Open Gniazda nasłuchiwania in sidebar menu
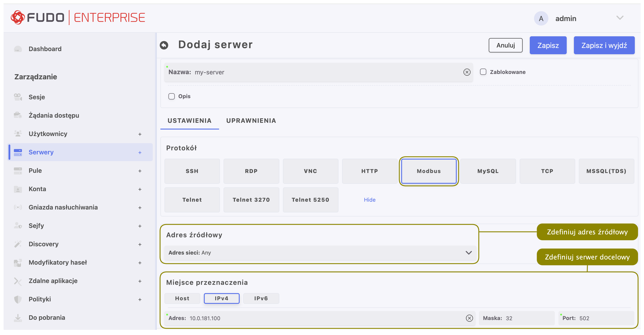 tap(63, 207)
